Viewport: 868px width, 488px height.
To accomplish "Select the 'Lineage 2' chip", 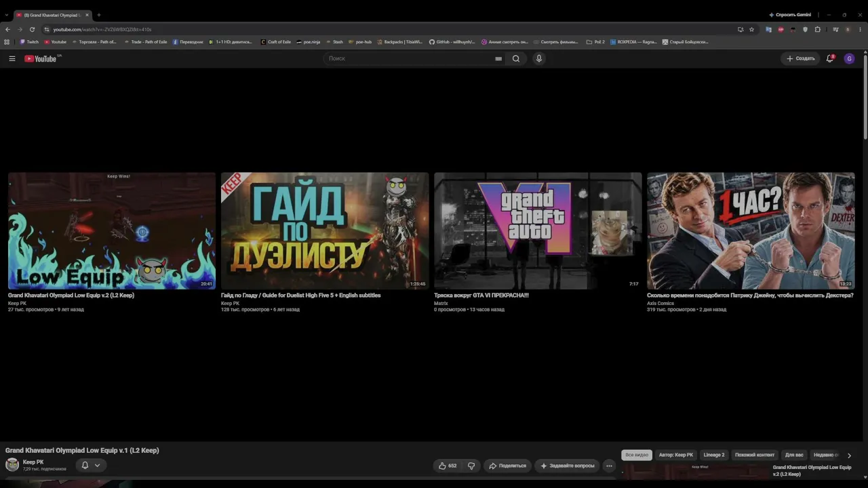I will point(714,455).
